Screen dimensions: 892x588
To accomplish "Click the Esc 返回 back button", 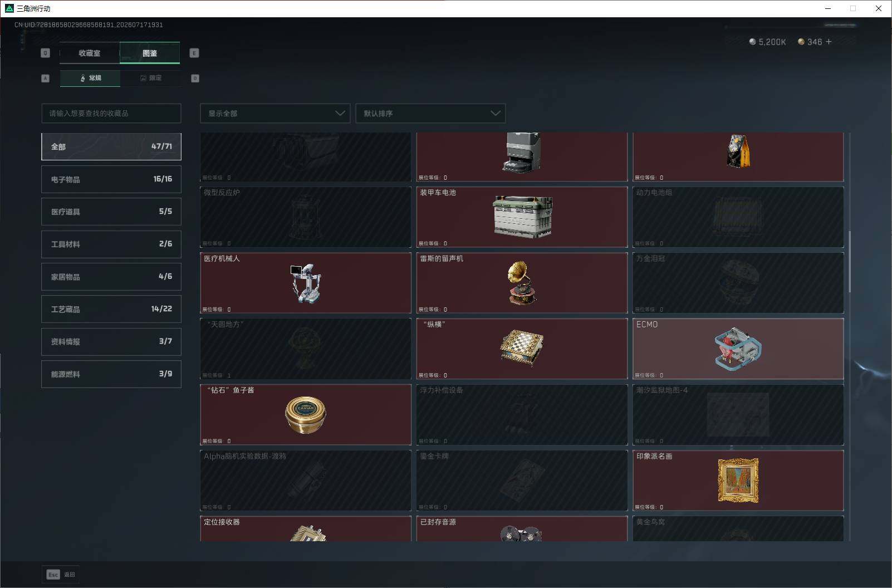I will click(61, 575).
